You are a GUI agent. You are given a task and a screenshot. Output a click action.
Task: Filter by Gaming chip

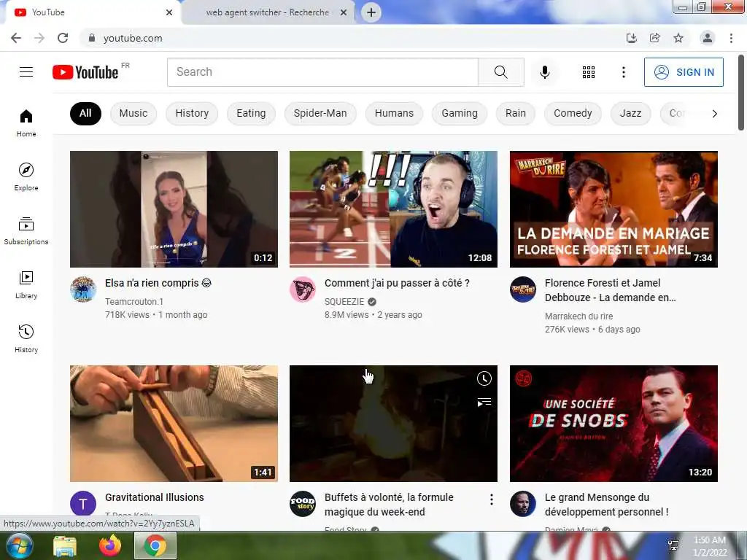click(x=460, y=113)
